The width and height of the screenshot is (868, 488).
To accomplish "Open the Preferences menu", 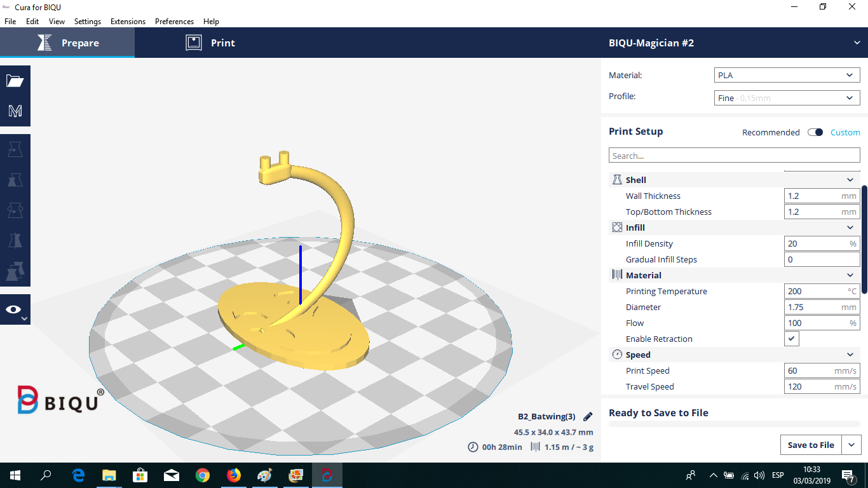I will point(174,21).
